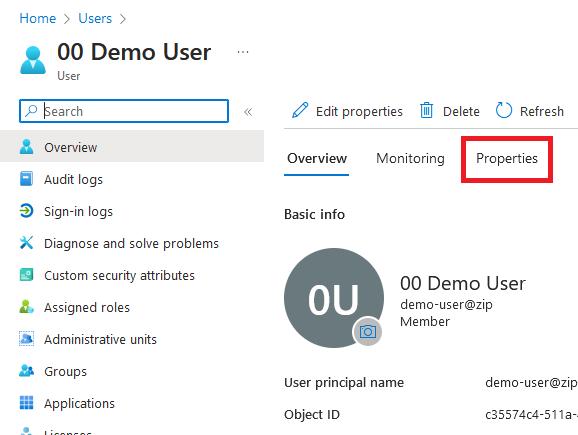Click Edit properties in the toolbar
The width and height of the screenshot is (578, 435).
coord(348,111)
